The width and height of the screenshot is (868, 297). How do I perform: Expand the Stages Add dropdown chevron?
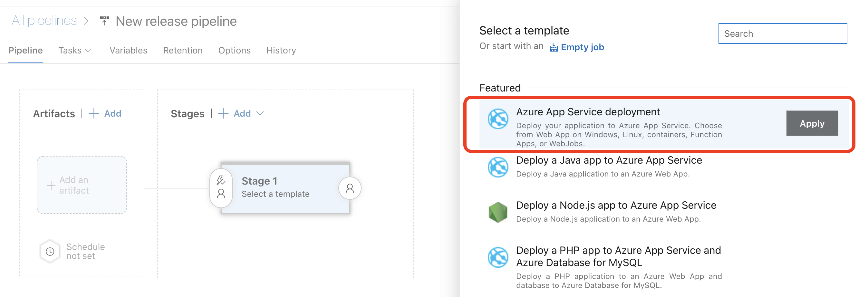pyautogui.click(x=260, y=113)
